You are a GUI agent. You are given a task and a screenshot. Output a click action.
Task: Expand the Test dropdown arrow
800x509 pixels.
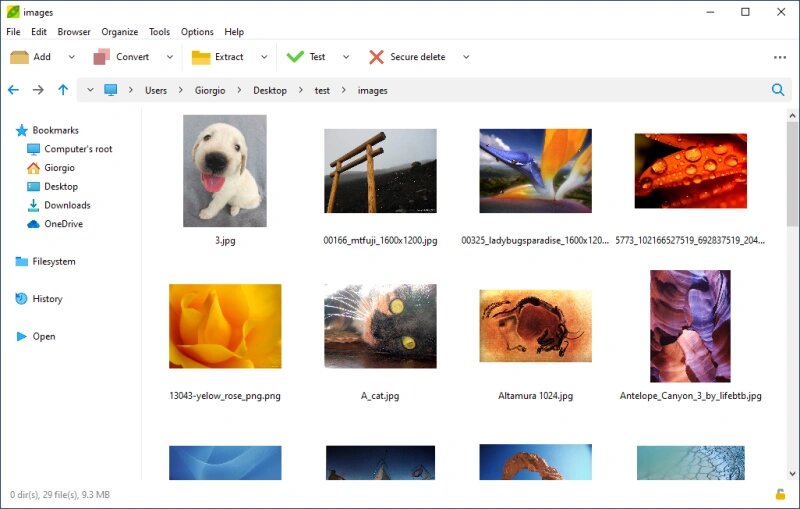coord(346,57)
